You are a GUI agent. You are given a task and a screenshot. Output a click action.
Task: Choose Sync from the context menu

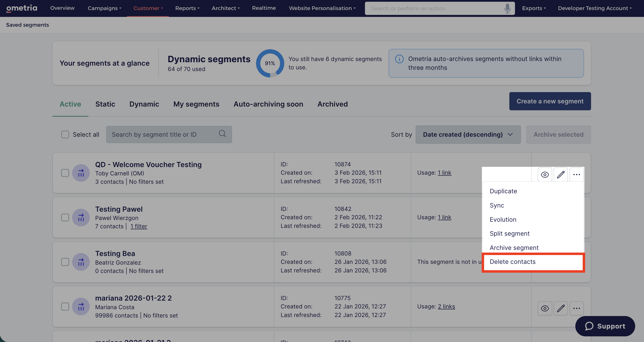(533, 205)
